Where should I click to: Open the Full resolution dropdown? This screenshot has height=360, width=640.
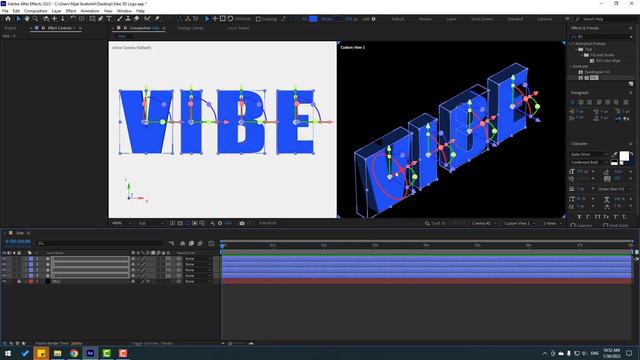pos(151,223)
